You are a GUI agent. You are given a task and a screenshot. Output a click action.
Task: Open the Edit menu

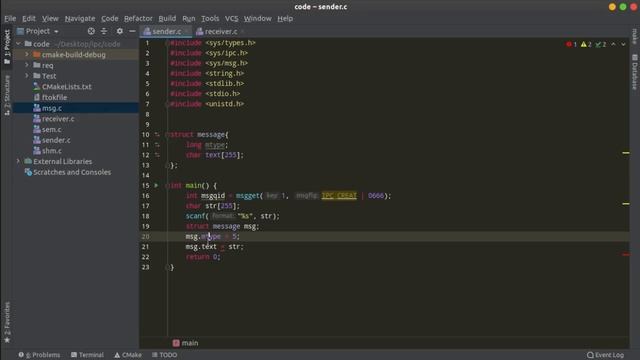29,18
